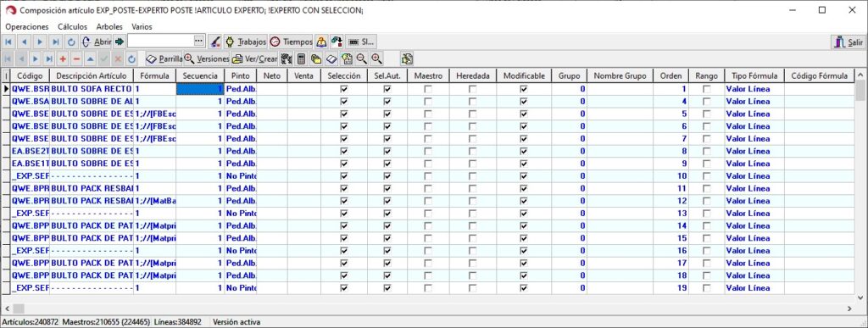
Task: Click the Secuencia column header
Action: (200, 75)
